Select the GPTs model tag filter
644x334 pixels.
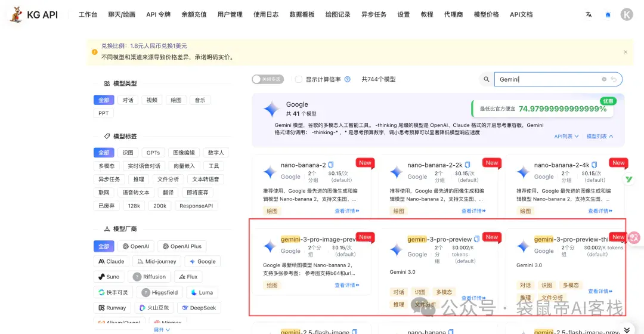coord(153,153)
